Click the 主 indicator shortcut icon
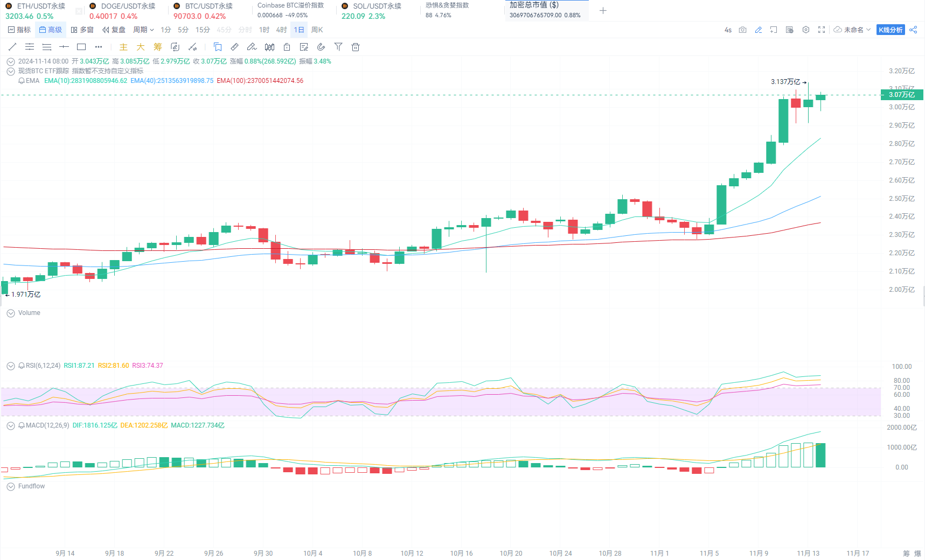This screenshot has height=560, width=925. pos(123,47)
